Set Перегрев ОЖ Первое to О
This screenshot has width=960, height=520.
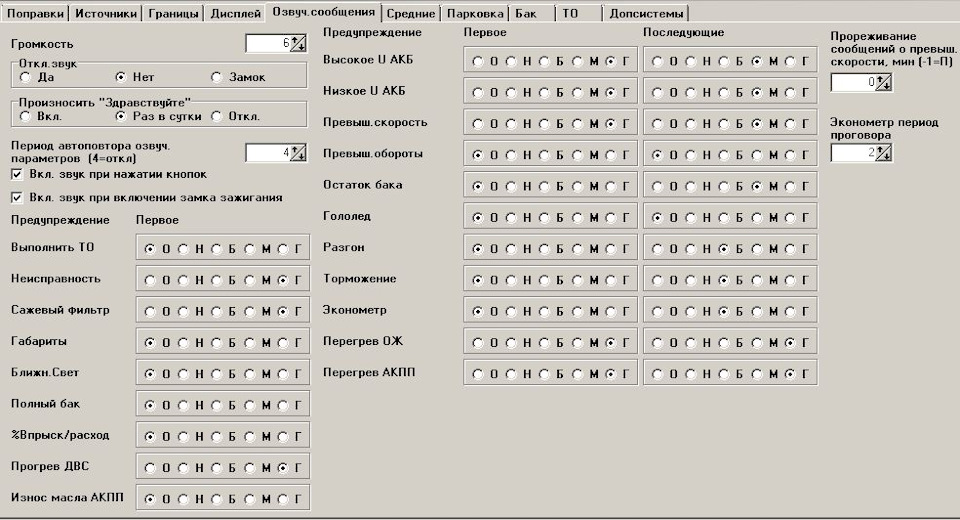pyautogui.click(x=485, y=342)
